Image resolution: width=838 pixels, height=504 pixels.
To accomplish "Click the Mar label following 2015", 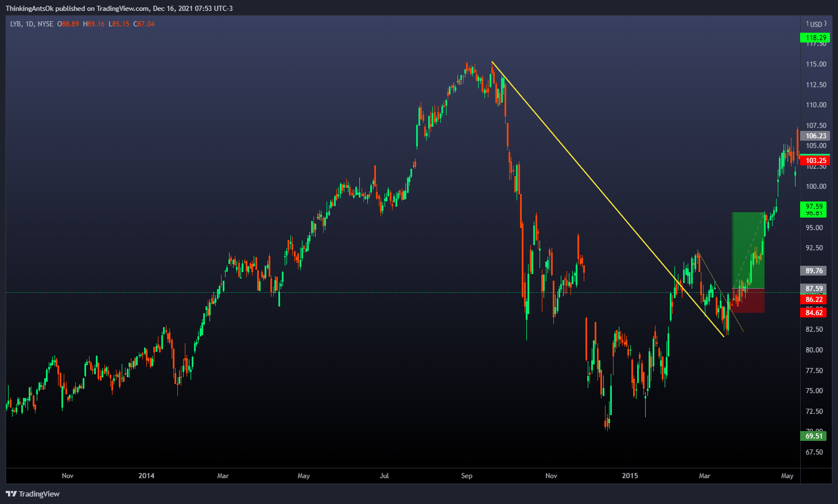I will (704, 476).
